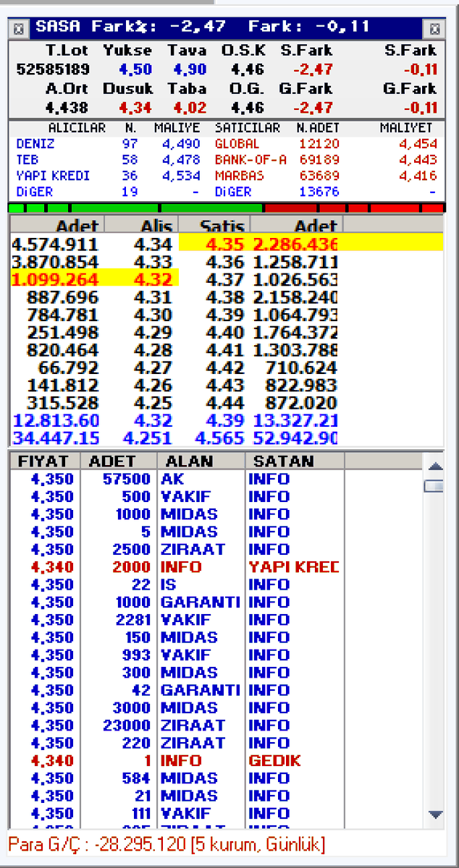Click the trade list scrollbar up arrow
This screenshot has width=459, height=868.
tap(434, 467)
